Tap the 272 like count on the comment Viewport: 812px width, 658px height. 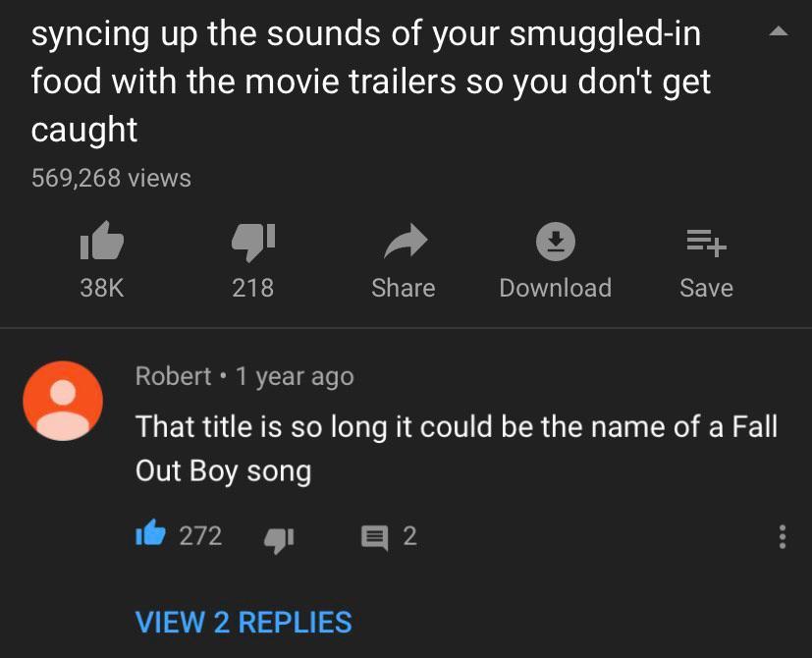click(196, 535)
